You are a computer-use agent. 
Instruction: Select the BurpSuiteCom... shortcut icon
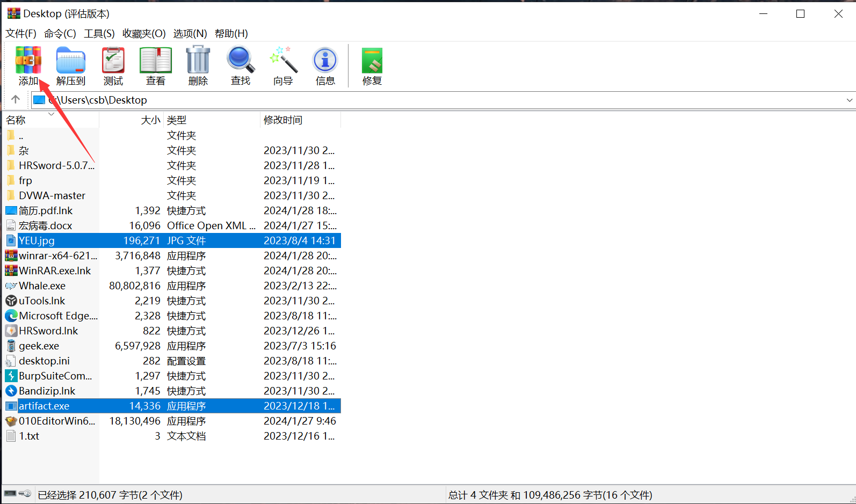pyautogui.click(x=11, y=376)
